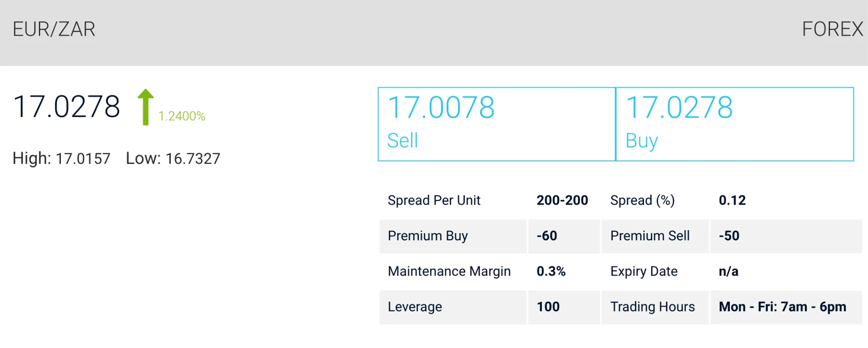Screen dimensions: 868x348
Task: Click the Sell price box 17.0078
Action: coord(497,124)
